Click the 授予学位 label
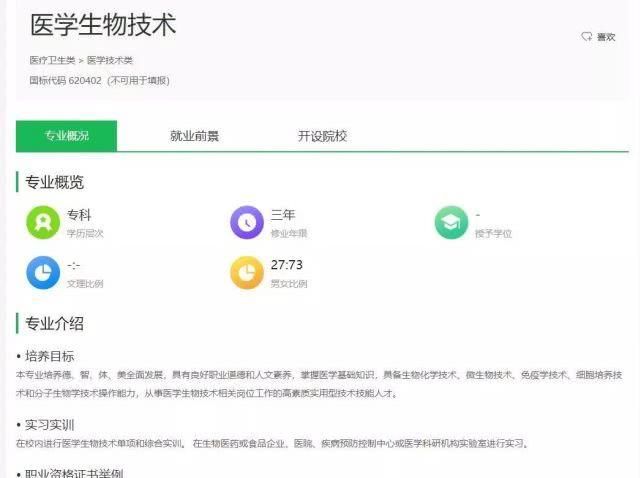Viewport: 640px width, 478px height. [x=493, y=233]
